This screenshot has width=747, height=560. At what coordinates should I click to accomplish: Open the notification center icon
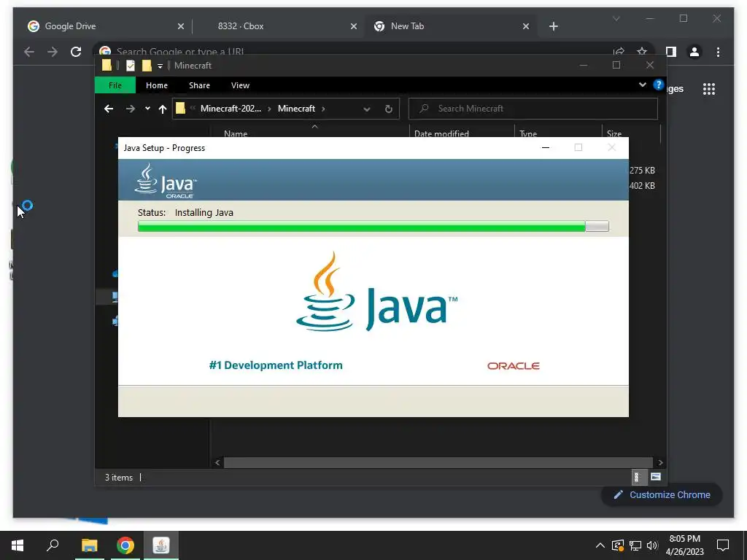tap(723, 545)
